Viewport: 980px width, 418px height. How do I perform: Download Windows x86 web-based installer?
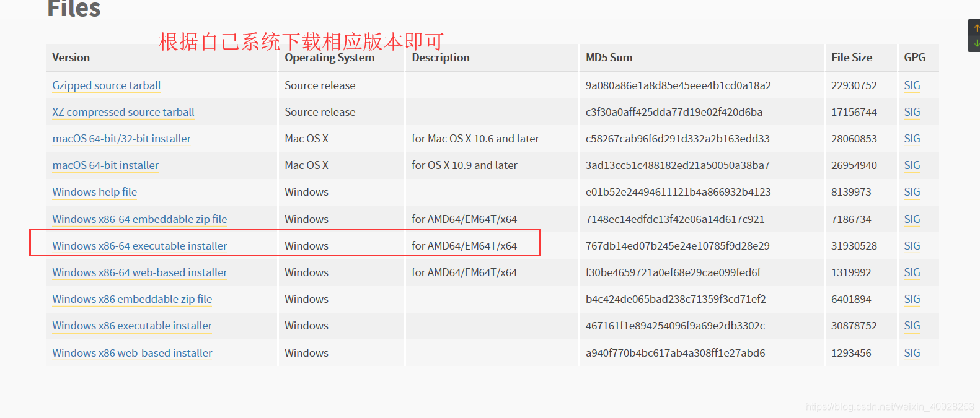click(x=132, y=353)
